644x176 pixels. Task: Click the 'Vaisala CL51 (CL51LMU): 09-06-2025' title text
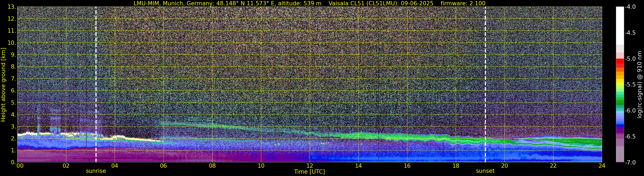click(x=381, y=3)
